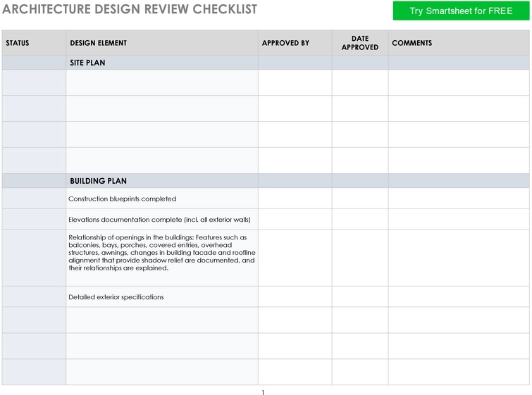532x395 pixels.
Task: Select the APPROVED BY column header
Action: pos(295,43)
